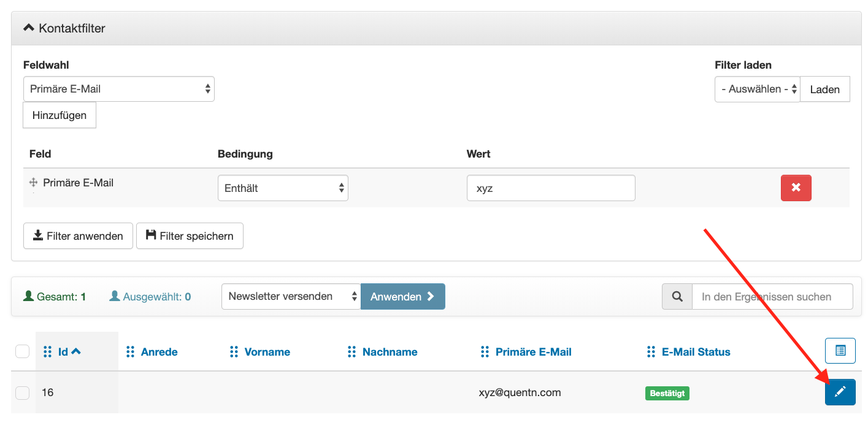The image size is (868, 447).
Task: Click the E-Mail Status column drag dots
Action: tap(651, 352)
